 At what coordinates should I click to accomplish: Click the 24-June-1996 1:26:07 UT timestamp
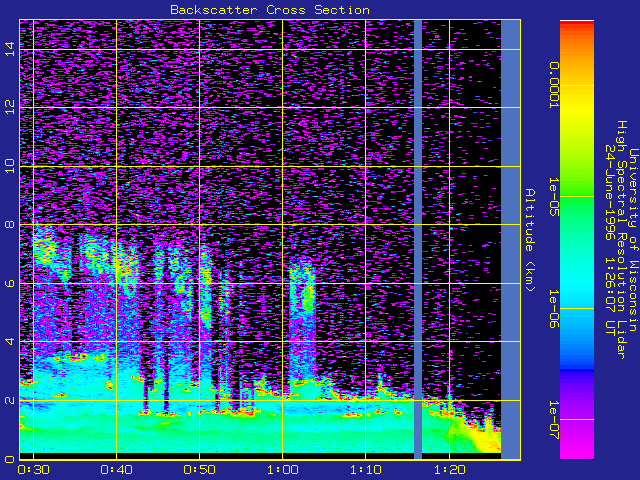click(x=610, y=240)
